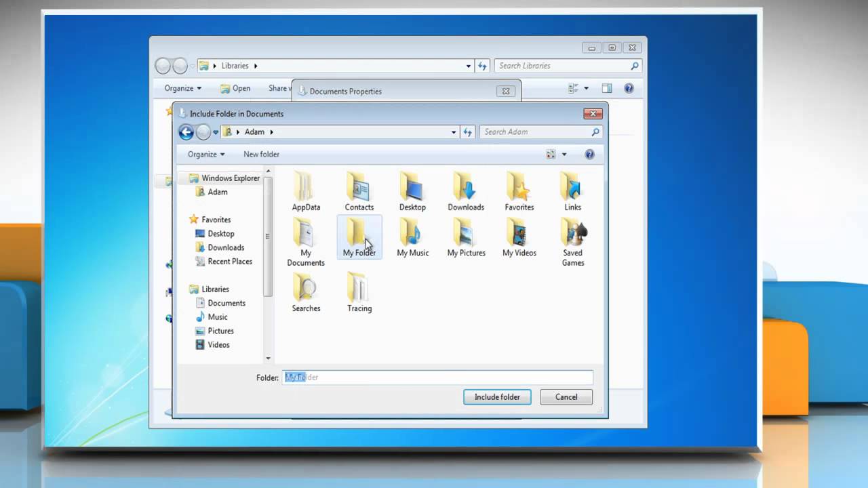This screenshot has width=868, height=488.
Task: Close the Documents Properties window
Action: tap(505, 91)
